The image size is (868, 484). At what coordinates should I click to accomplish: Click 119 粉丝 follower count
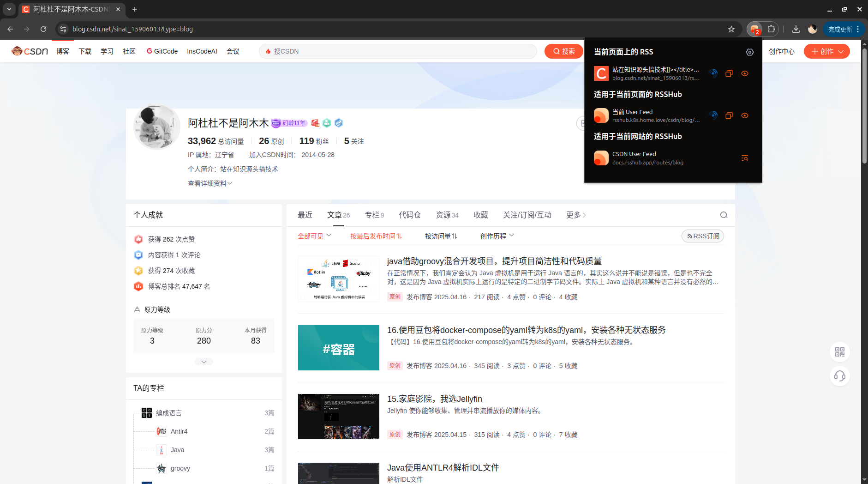pos(314,141)
